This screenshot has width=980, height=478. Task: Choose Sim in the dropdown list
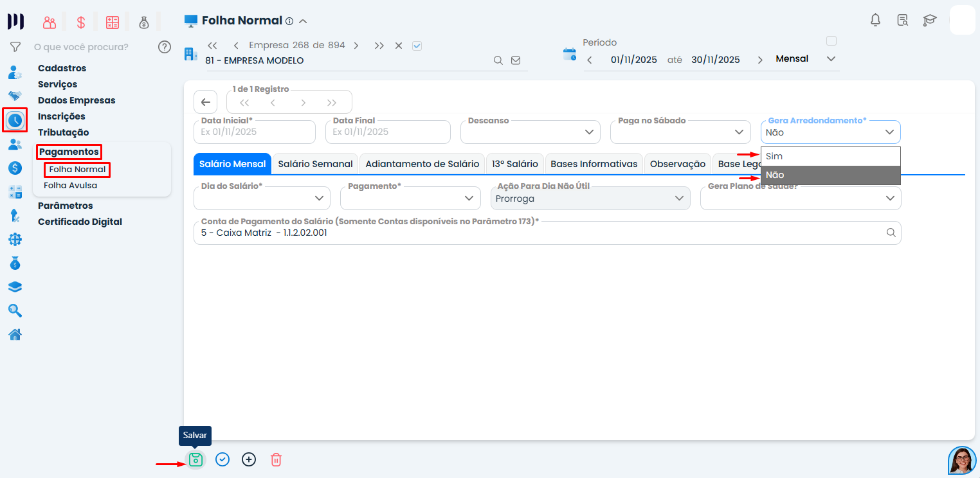(831, 156)
